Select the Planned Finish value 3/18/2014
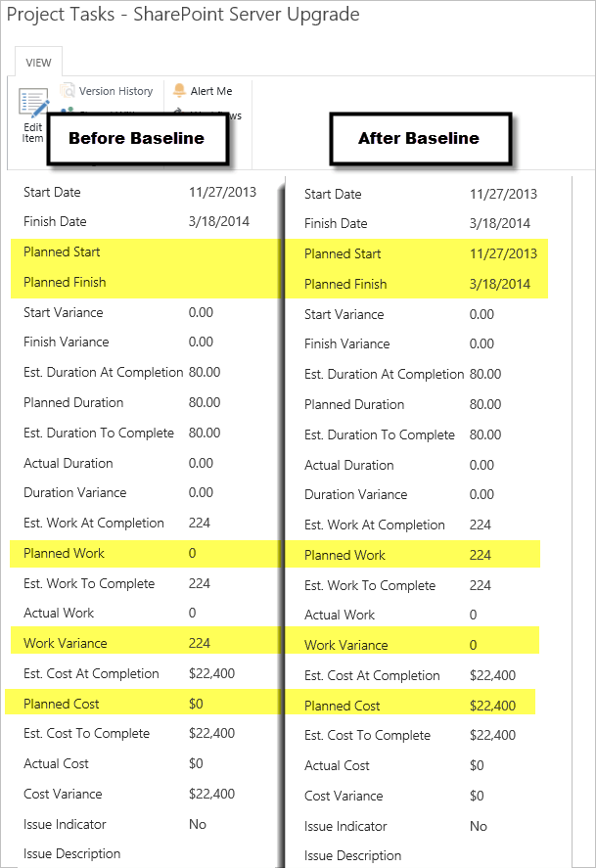The image size is (596, 868). coord(500,284)
